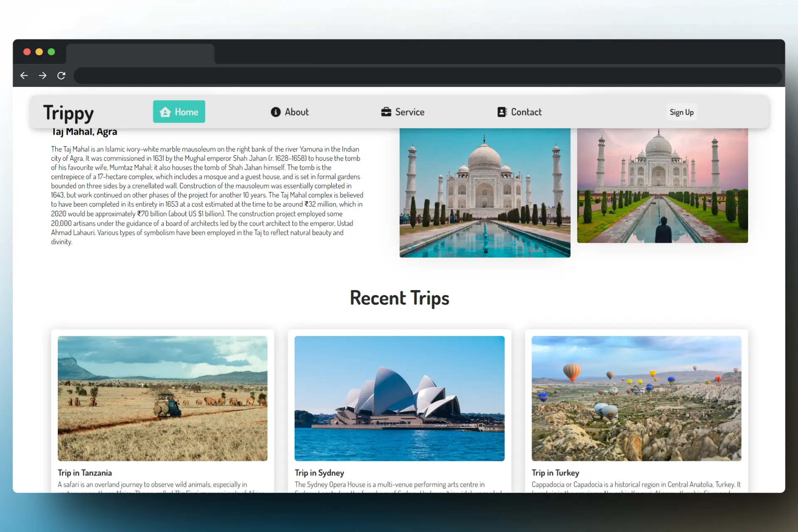Open the About menu item
The image size is (798, 532).
(296, 112)
